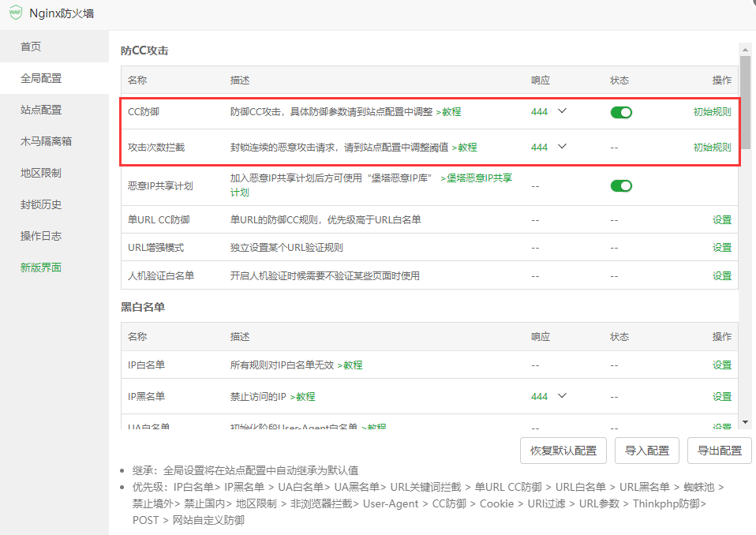Screen dimensions: 756x535
Task: Click 设置 for URL增强模式
Action: tap(722, 248)
